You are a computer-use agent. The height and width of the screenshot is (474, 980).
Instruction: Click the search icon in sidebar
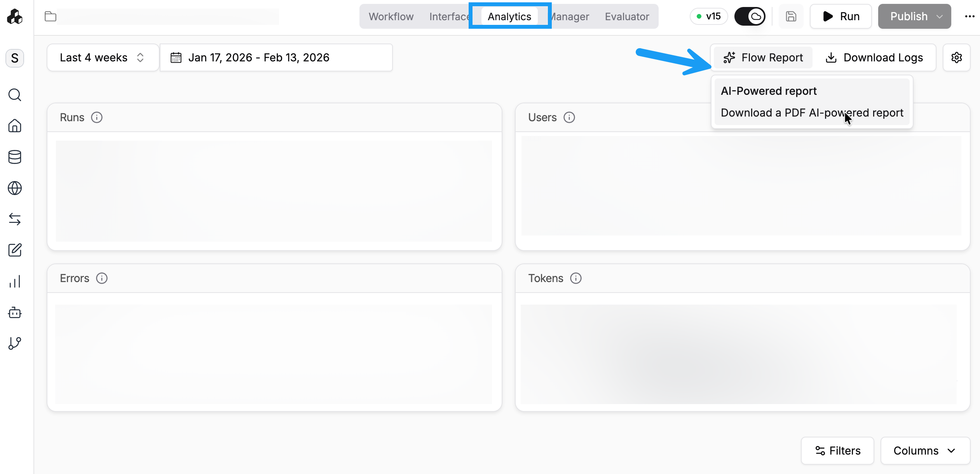tap(15, 95)
